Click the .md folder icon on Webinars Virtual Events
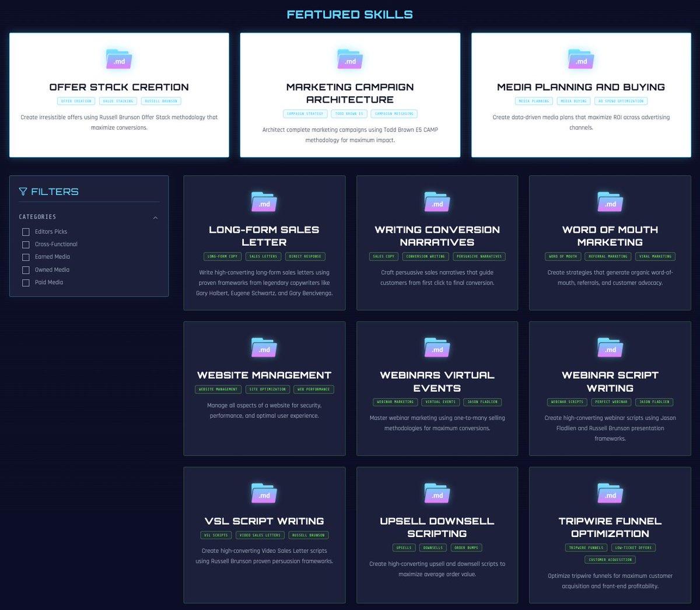Viewport: 700px width, 610px height. click(x=437, y=347)
